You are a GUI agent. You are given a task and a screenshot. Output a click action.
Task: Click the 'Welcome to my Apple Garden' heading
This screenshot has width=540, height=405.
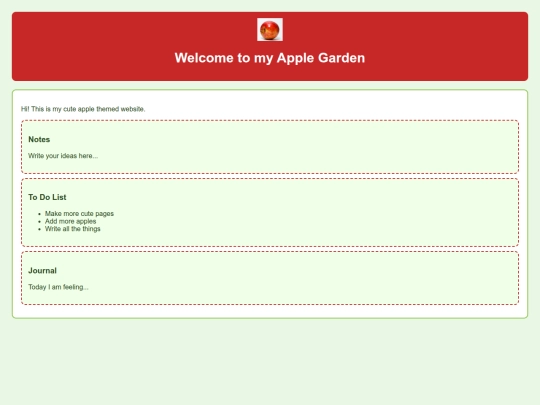270,58
